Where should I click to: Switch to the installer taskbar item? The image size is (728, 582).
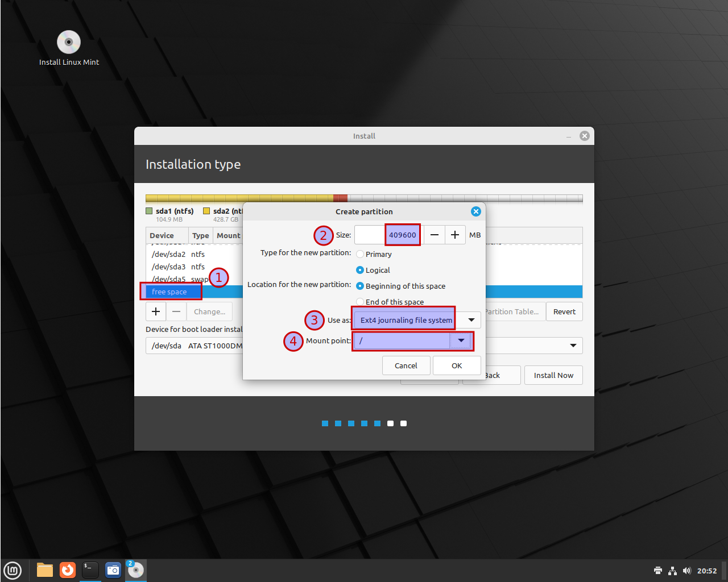tap(136, 570)
